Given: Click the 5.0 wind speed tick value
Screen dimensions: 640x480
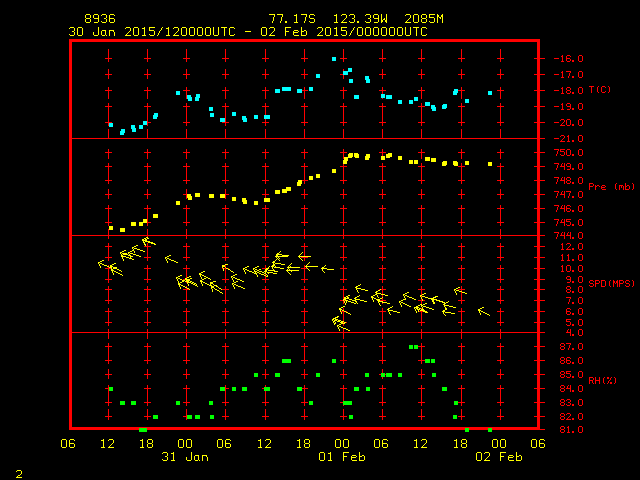Looking at the screenshot, I should point(574,322).
